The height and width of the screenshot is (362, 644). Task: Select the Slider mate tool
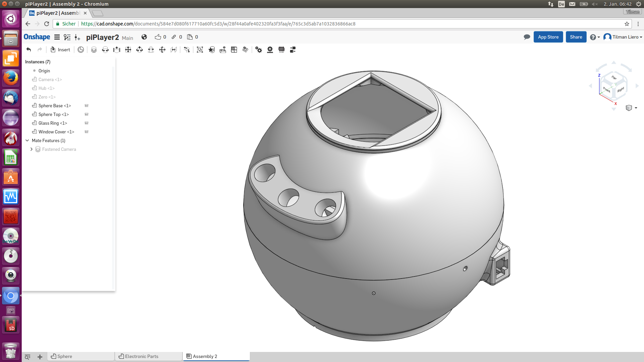click(x=117, y=50)
